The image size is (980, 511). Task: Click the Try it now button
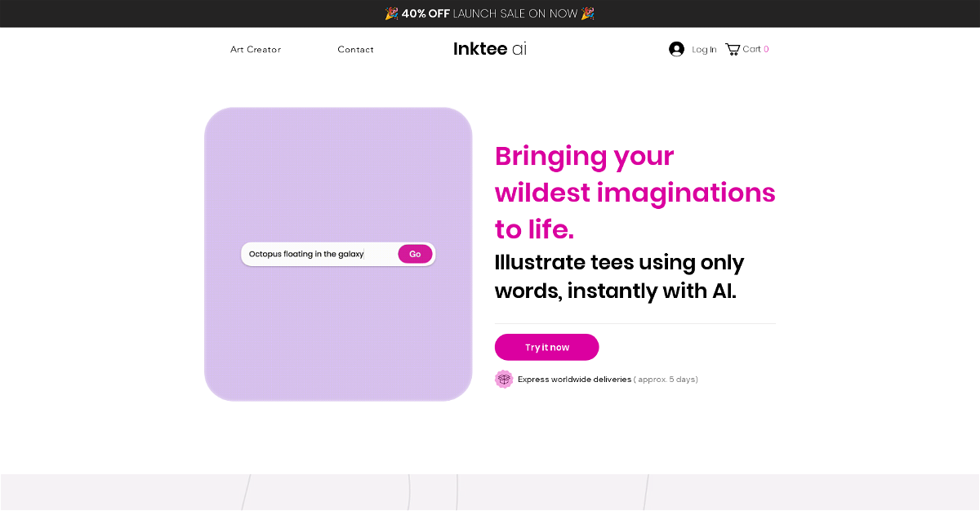[x=546, y=347]
